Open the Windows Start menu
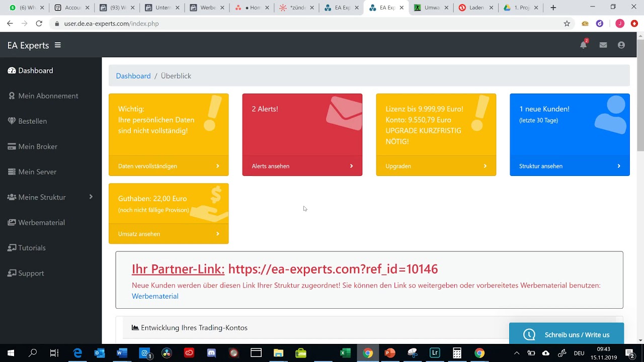Viewport: 644px width, 362px height. pyautogui.click(x=11, y=353)
